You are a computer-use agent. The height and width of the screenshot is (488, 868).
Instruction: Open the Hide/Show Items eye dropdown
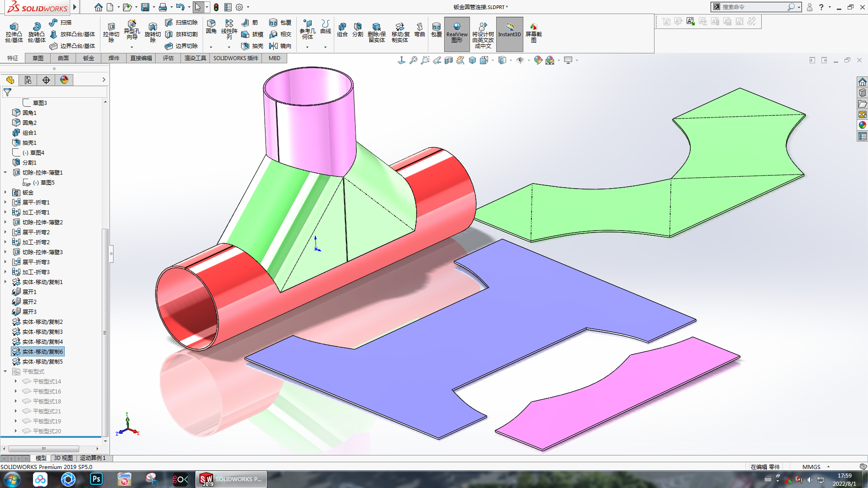coord(529,60)
